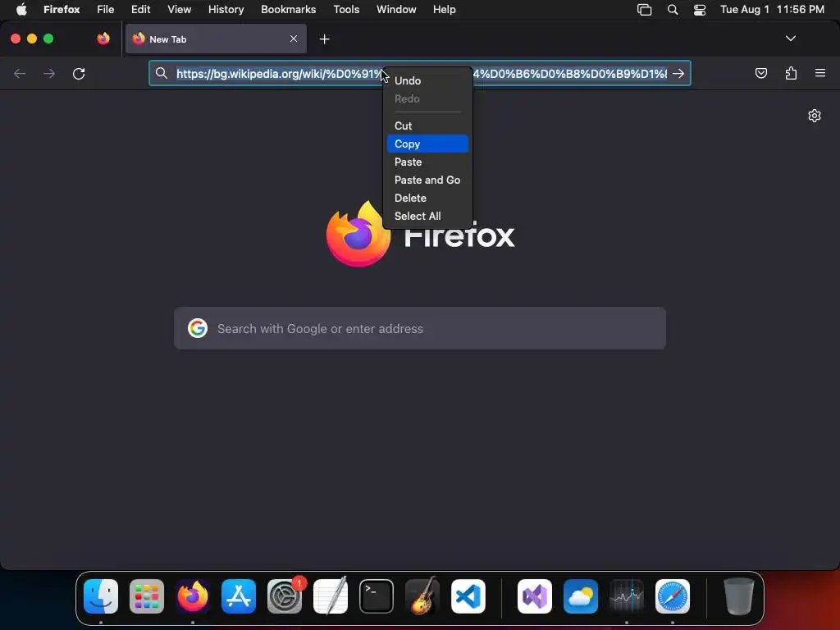The height and width of the screenshot is (630, 840).
Task: Open the Help menu
Action: point(445,10)
